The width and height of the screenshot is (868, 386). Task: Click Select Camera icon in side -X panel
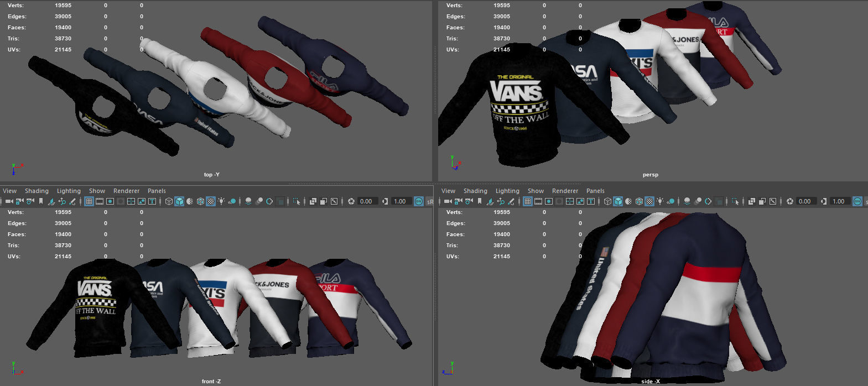point(448,201)
